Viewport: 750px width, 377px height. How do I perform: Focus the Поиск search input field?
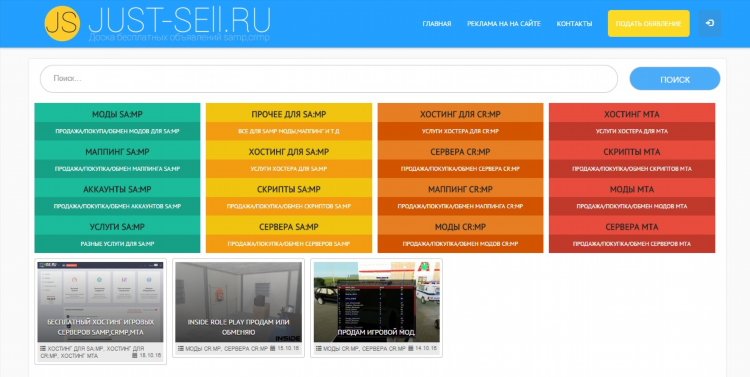coord(329,78)
